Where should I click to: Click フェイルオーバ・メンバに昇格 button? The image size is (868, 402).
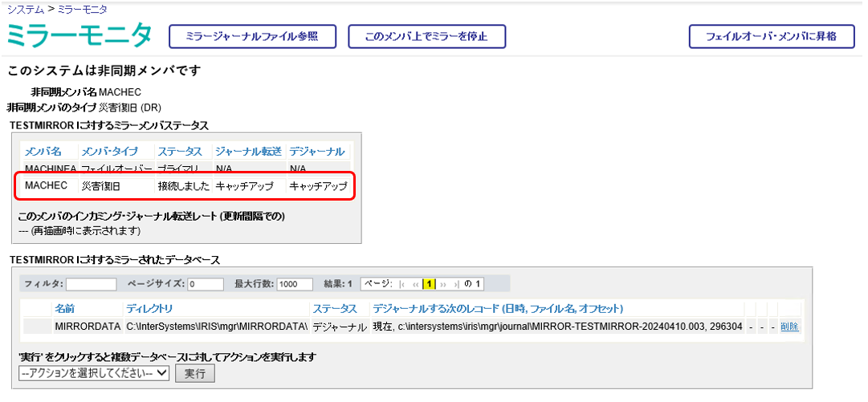[771, 37]
